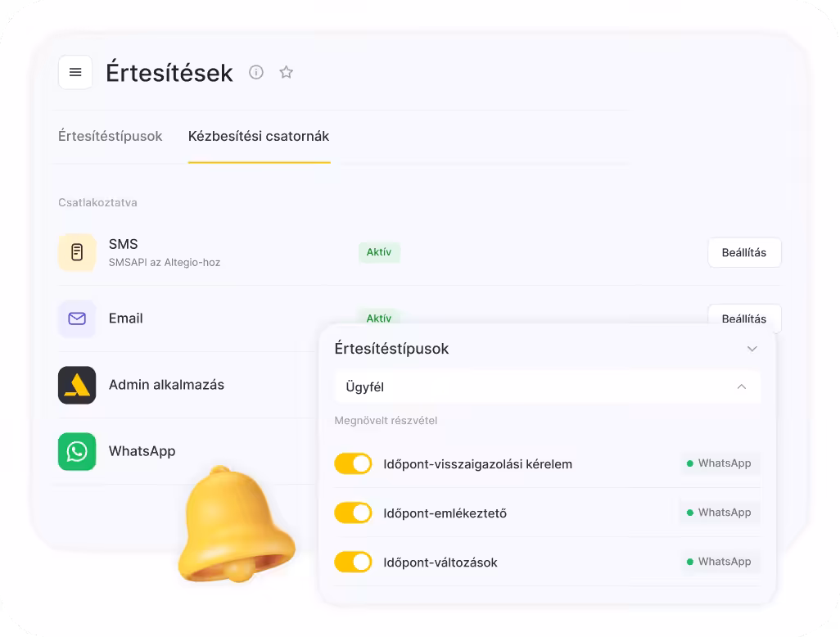Select the Email channel label
The height and width of the screenshot is (637, 840).
(126, 318)
